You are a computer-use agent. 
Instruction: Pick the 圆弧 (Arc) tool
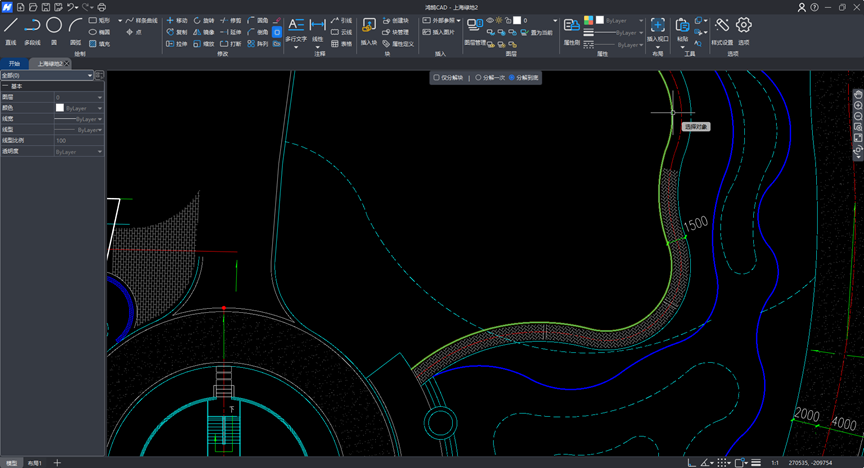(x=75, y=26)
